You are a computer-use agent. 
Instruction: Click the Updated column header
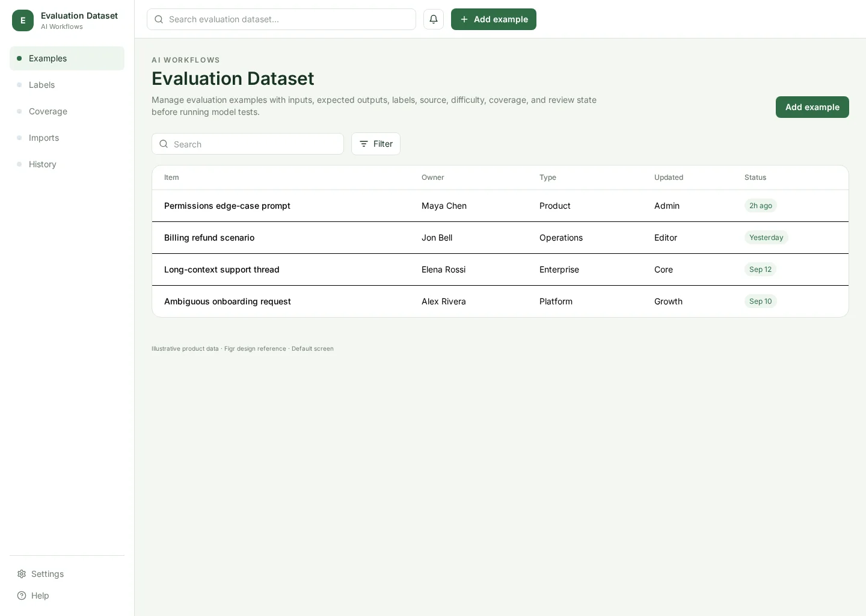669,177
